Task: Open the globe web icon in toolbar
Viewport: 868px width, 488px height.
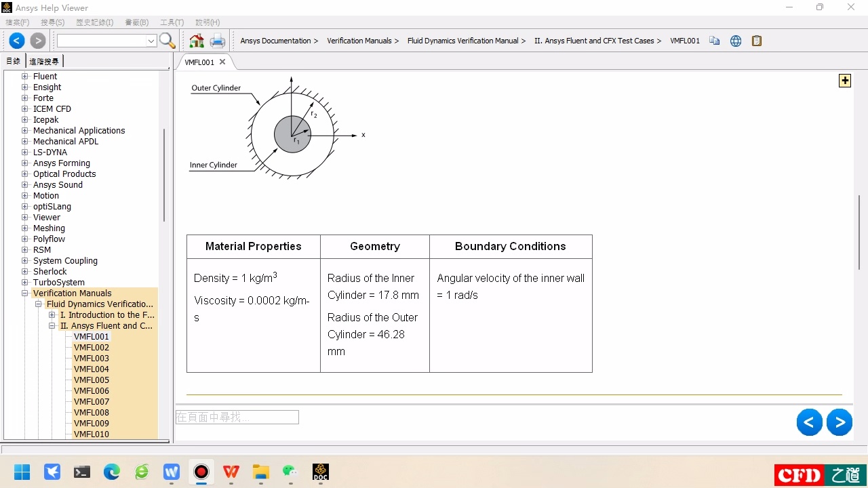Action: (736, 41)
